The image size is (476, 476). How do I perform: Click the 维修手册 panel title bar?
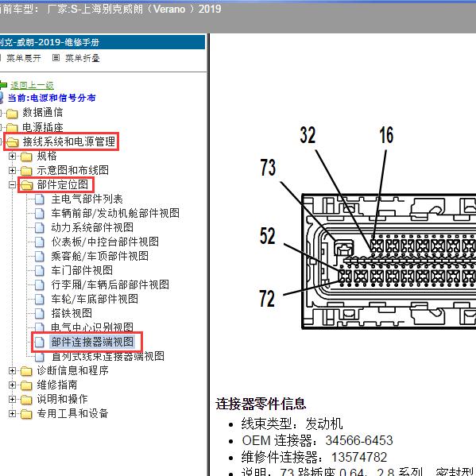point(103,42)
